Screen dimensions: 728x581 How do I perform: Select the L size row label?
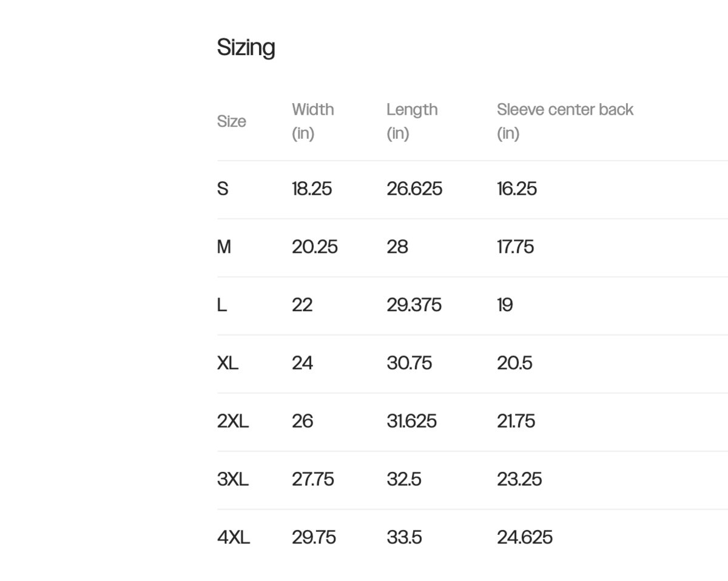pyautogui.click(x=222, y=305)
